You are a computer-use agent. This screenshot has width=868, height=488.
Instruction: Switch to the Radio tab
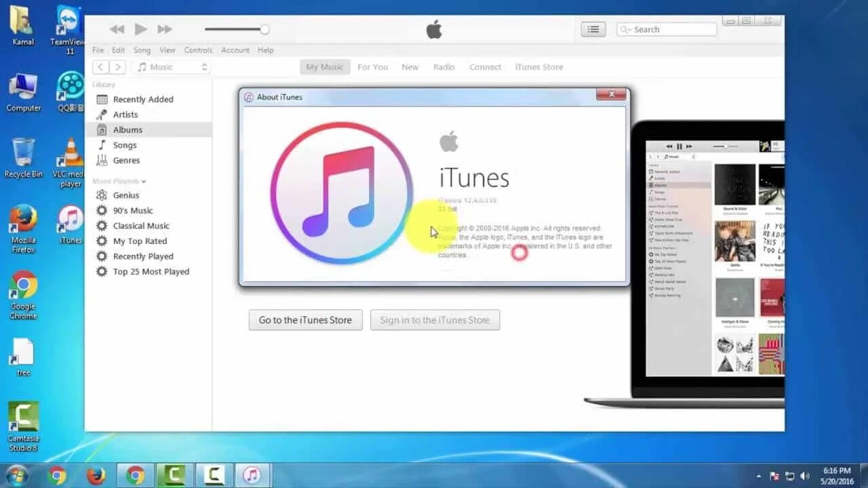(x=443, y=66)
